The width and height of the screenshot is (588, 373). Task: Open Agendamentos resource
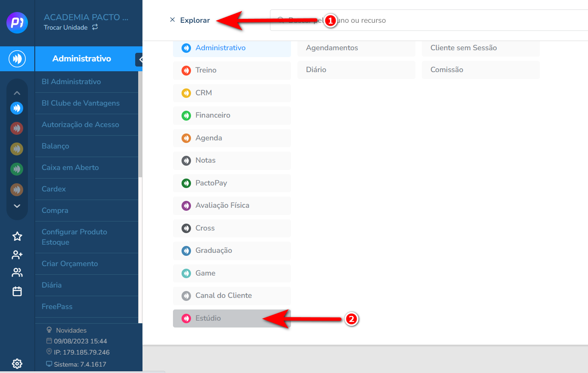click(356, 48)
